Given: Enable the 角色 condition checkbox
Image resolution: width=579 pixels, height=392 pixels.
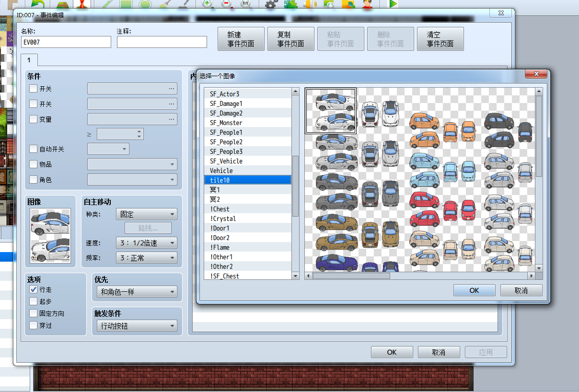Looking at the screenshot, I should (33, 180).
